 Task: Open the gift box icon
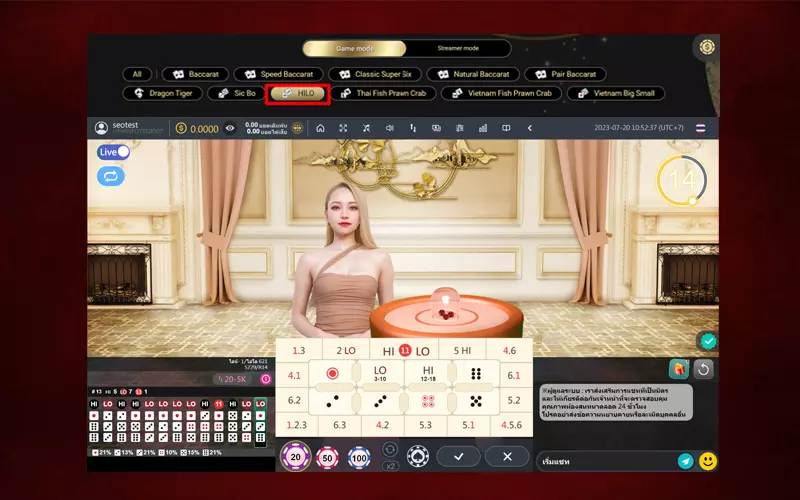pyautogui.click(x=679, y=369)
